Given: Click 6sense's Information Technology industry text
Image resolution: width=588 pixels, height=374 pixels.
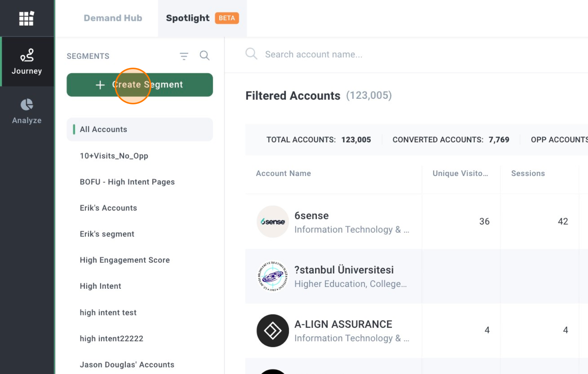Looking at the screenshot, I should 352,229.
